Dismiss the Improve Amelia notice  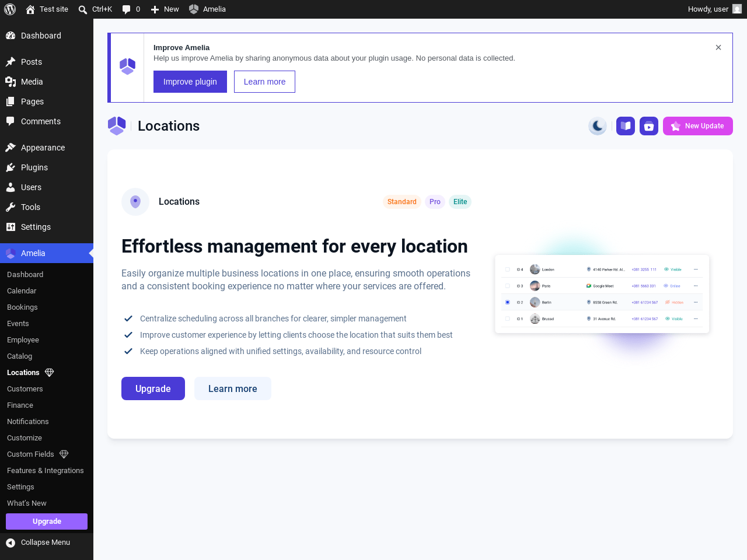tap(718, 48)
